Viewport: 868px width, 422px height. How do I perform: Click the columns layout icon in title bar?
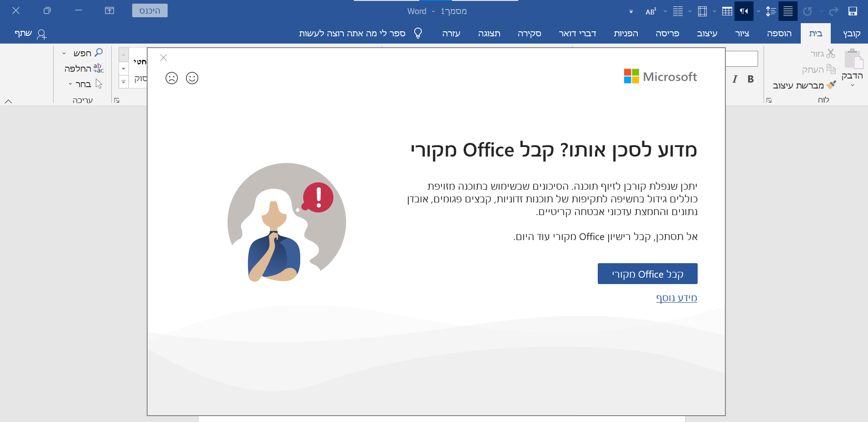point(678,11)
